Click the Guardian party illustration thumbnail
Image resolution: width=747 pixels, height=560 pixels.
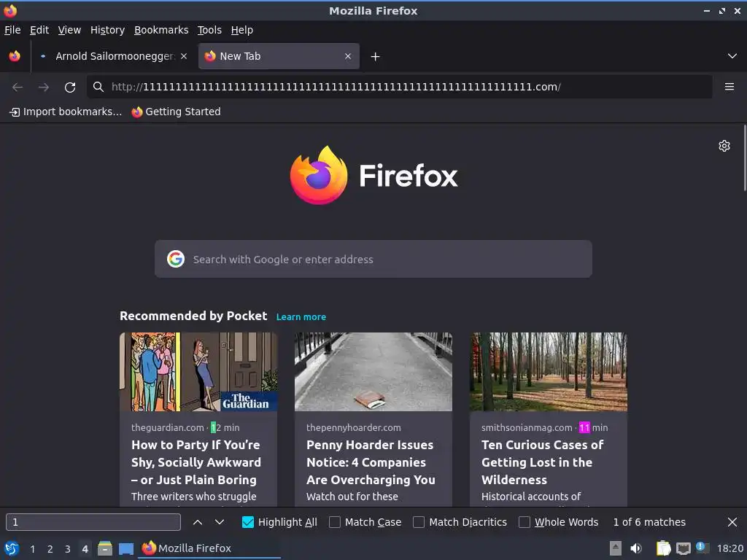pos(198,372)
